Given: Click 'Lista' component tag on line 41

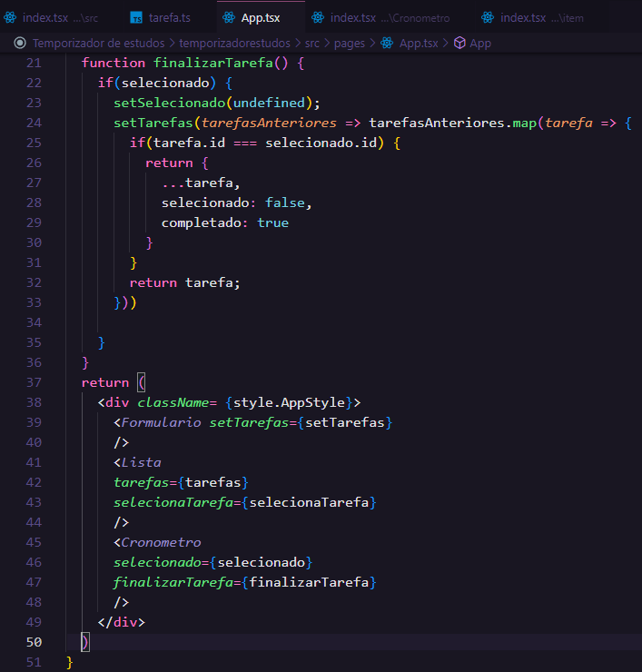Looking at the screenshot, I should click(x=141, y=462).
